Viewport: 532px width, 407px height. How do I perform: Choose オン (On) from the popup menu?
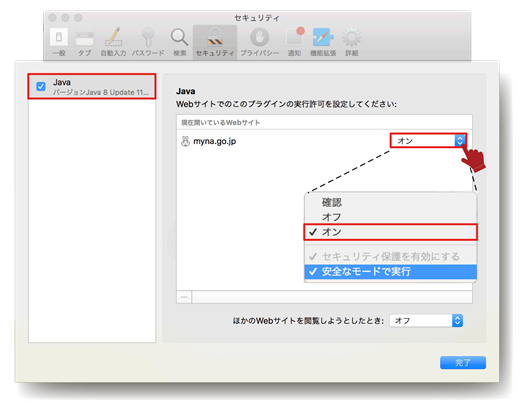point(390,232)
